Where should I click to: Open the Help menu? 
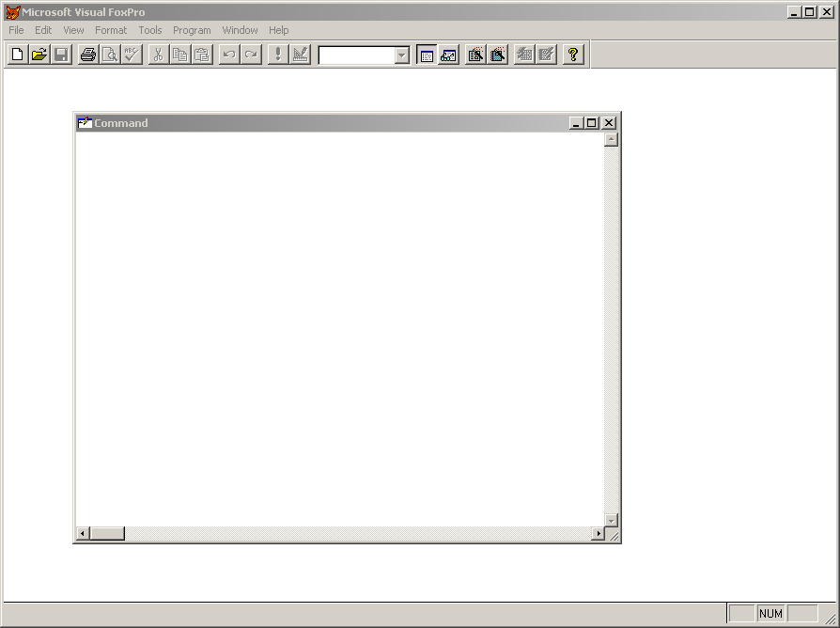tap(278, 30)
